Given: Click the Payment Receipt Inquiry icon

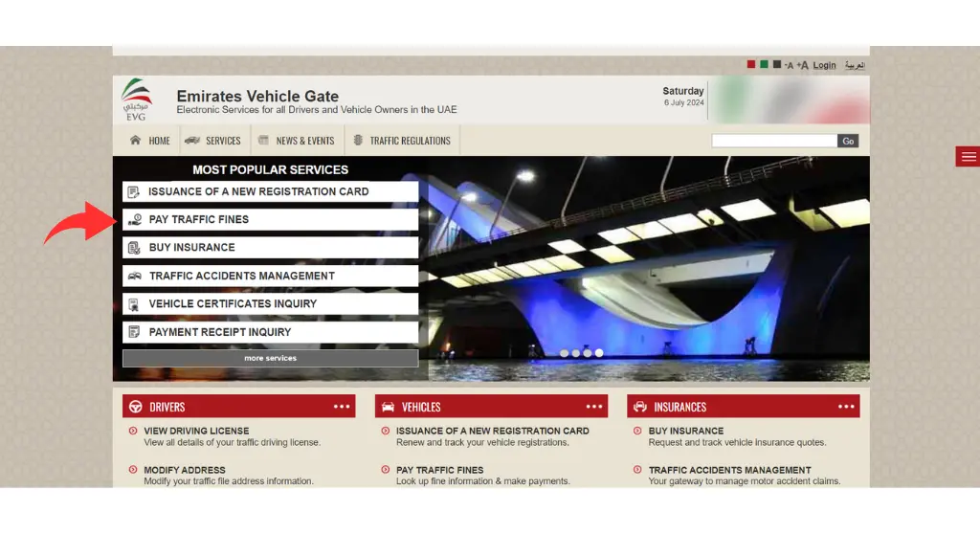Looking at the screenshot, I should tap(134, 332).
